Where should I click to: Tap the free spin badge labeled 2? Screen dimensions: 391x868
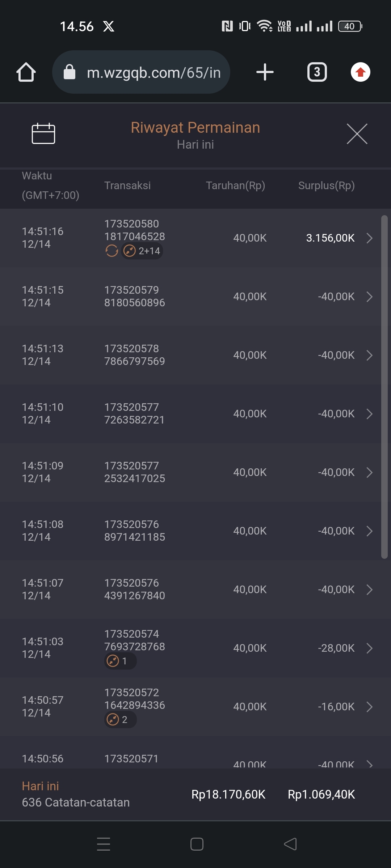tap(120, 720)
